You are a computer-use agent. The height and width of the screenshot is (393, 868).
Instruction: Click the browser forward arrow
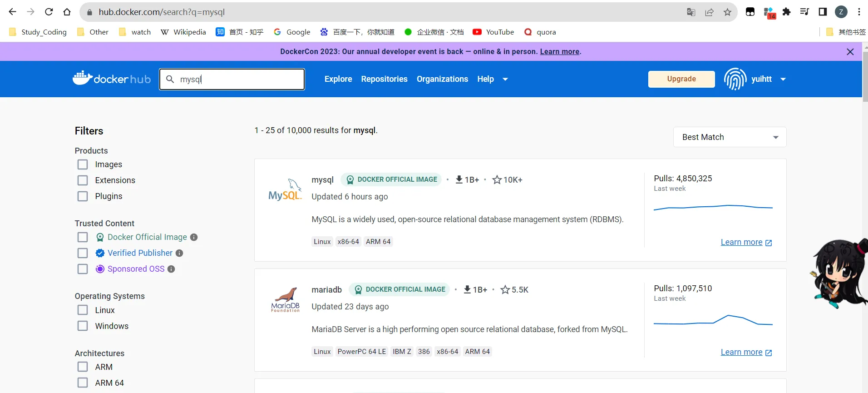pyautogui.click(x=31, y=12)
